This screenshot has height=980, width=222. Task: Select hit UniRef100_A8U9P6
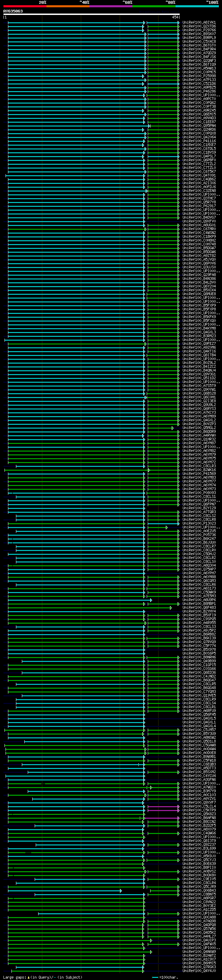(x=199, y=600)
